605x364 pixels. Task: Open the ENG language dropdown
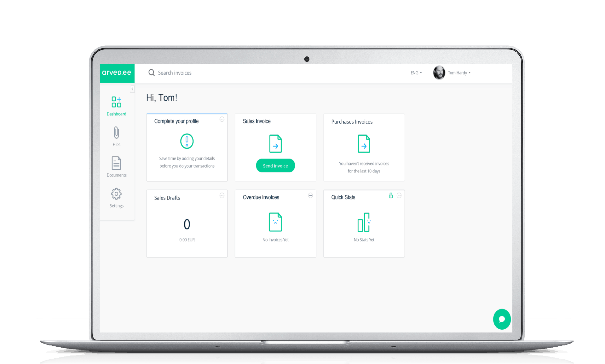[416, 73]
